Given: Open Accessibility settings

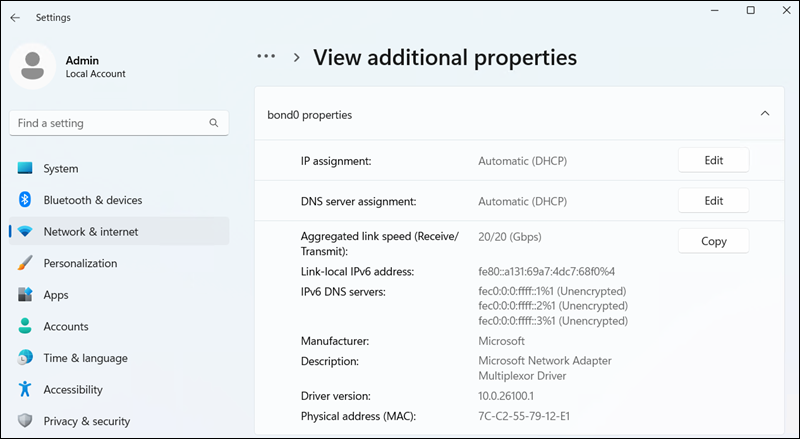Looking at the screenshot, I should click(x=119, y=389).
